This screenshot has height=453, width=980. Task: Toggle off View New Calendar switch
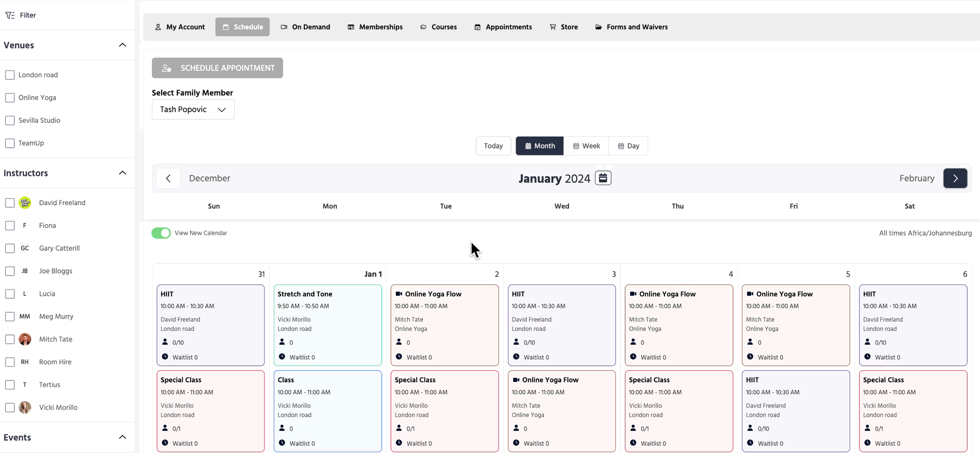tap(161, 233)
